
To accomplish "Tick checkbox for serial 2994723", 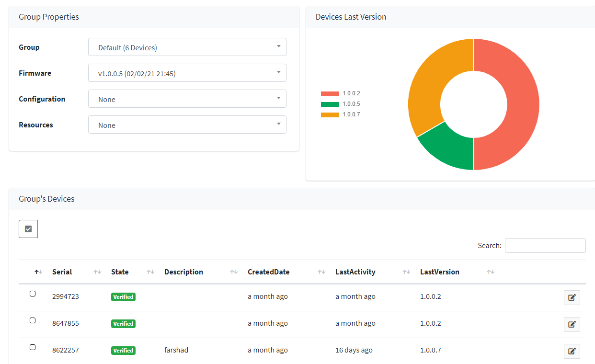I will pos(33,294).
